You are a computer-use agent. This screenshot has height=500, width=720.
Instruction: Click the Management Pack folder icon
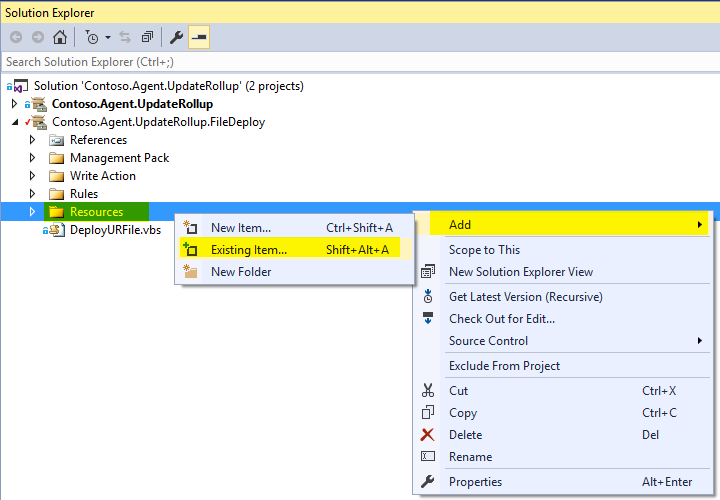coord(56,158)
